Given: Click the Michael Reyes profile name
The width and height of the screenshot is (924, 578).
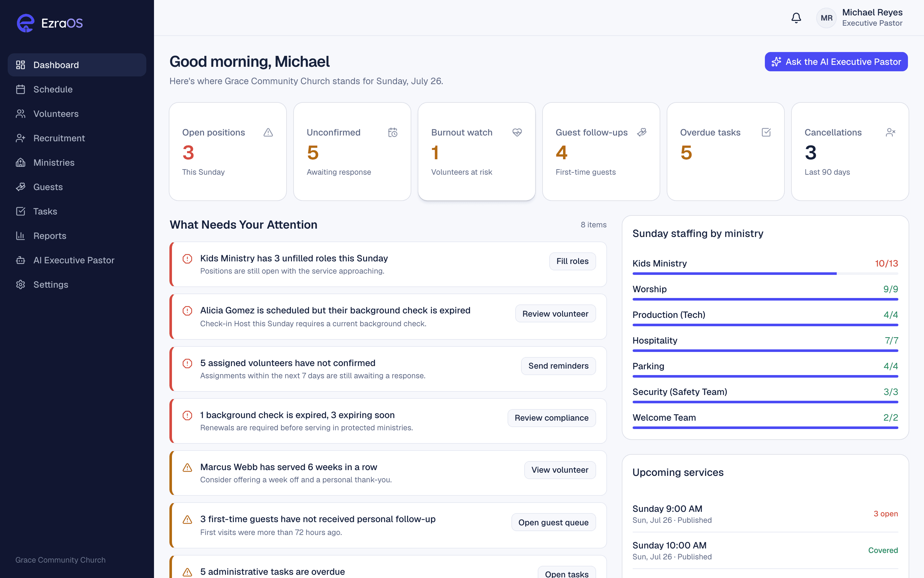Looking at the screenshot, I should [872, 13].
